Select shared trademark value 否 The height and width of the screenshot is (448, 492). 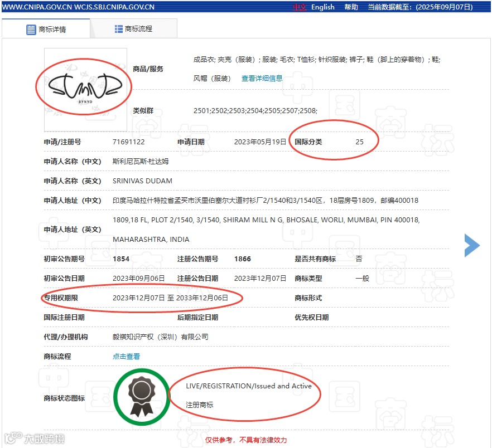point(359,259)
